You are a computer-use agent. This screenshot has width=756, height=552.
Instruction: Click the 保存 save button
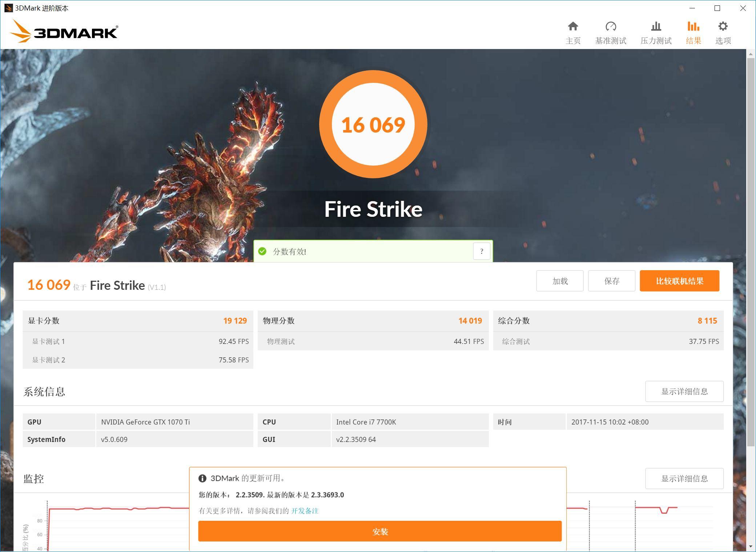[x=612, y=281]
